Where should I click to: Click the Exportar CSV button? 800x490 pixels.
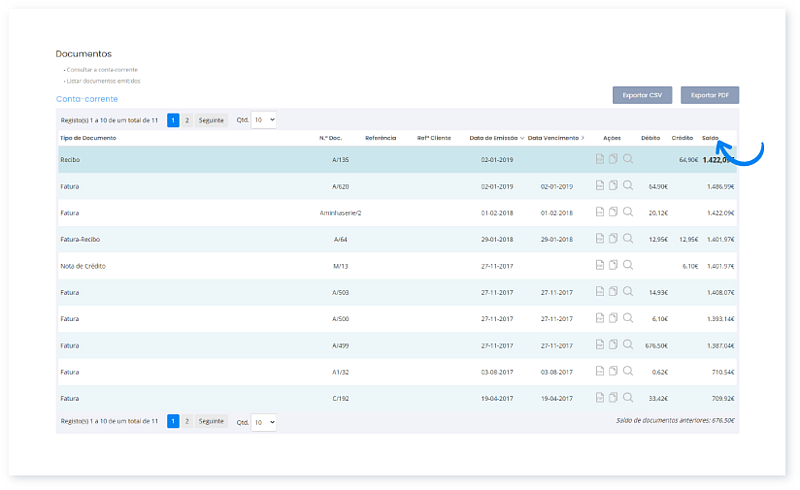tap(642, 95)
